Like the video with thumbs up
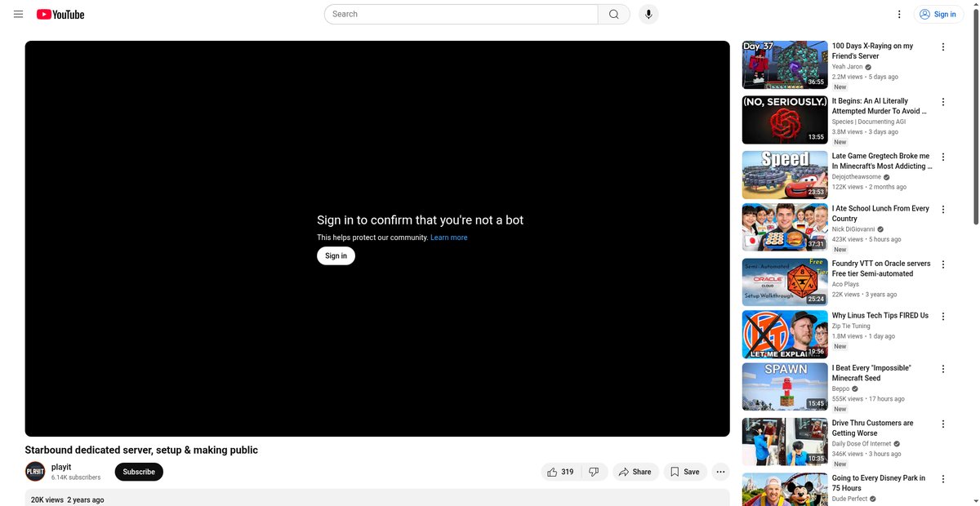This screenshot has width=980, height=506. coord(561,472)
